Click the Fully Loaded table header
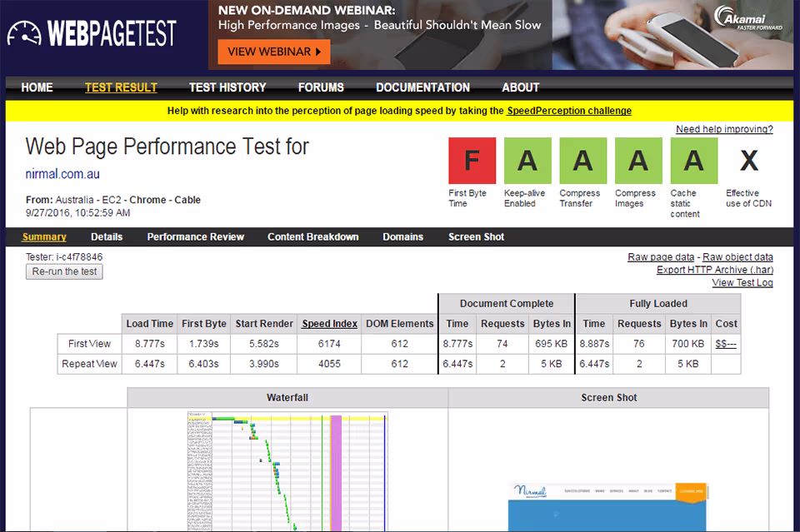Viewport: 800px width, 532px height. pos(658,304)
